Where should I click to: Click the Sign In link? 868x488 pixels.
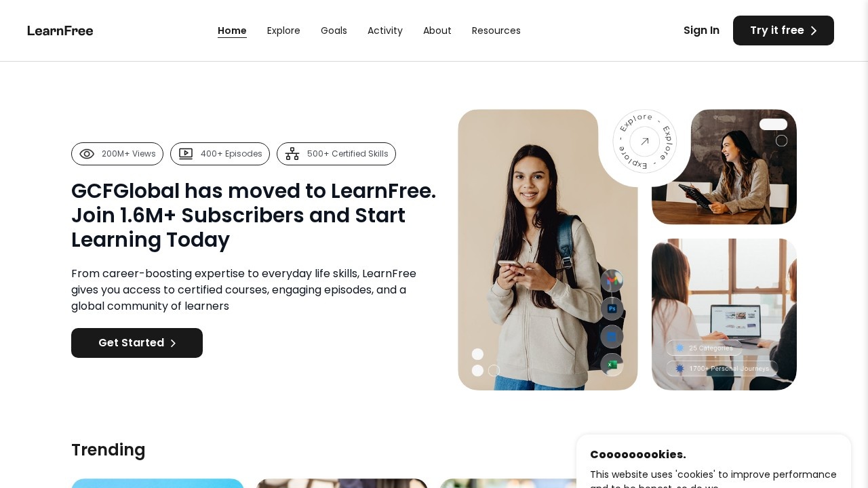pyautogui.click(x=701, y=30)
